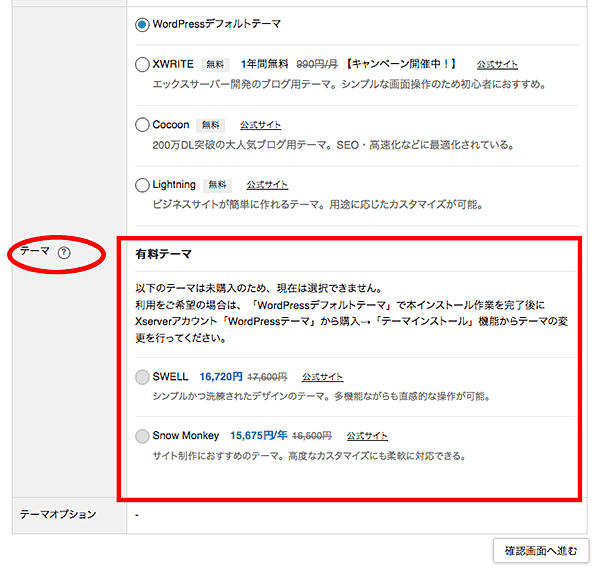Select the WordPressデフォルトテーマ radio option

142,25
